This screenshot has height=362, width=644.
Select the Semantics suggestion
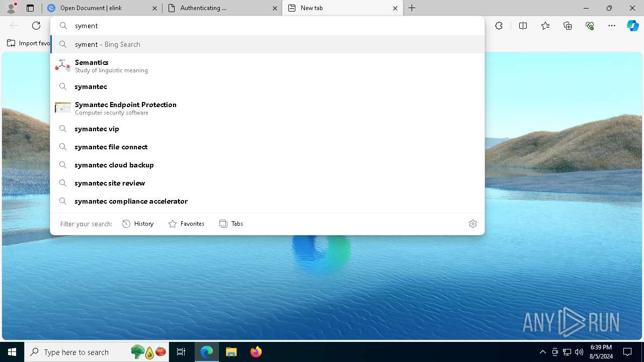267,65
